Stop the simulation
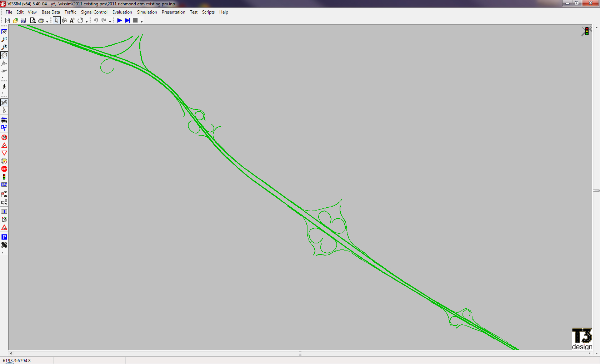 (135, 21)
